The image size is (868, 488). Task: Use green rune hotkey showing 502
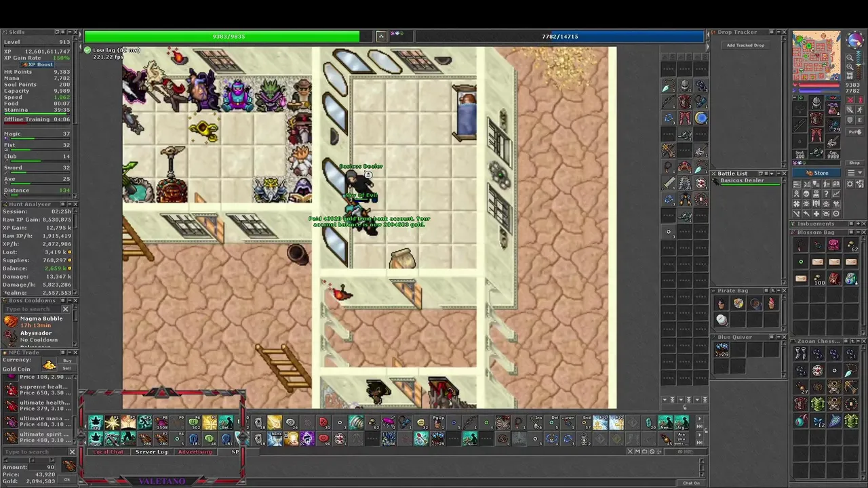click(x=195, y=422)
